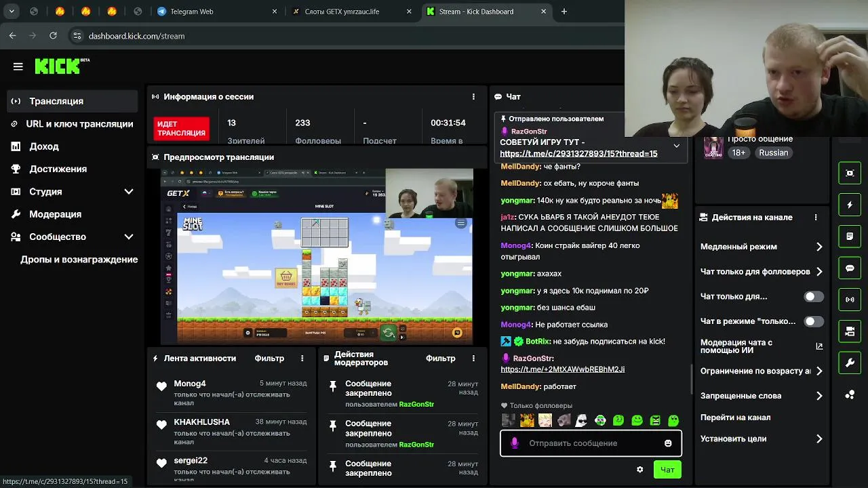This screenshot has width=868, height=488.
Task: Click three-dots cluster icon in right rail
Action: tap(850, 394)
